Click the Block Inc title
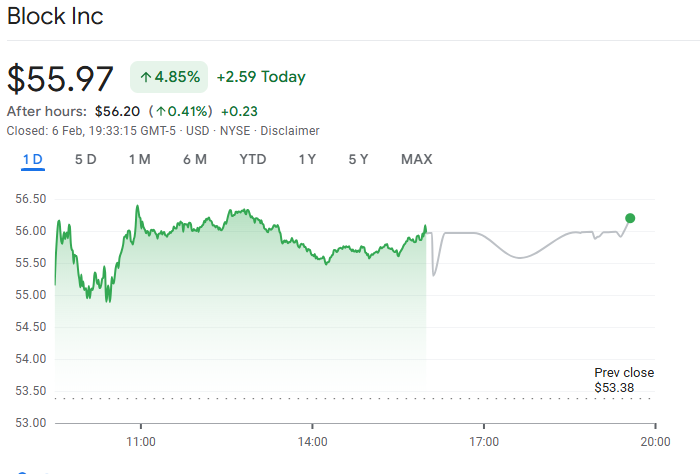This screenshot has height=474, width=700. click(55, 17)
